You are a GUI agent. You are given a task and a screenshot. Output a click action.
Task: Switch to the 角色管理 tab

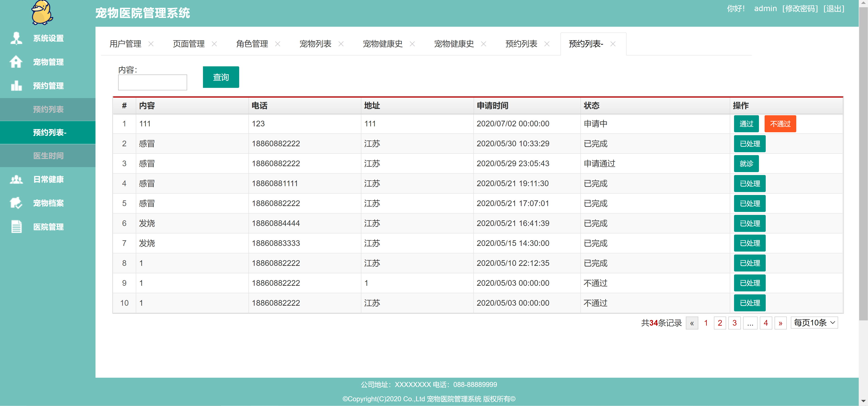coord(252,43)
